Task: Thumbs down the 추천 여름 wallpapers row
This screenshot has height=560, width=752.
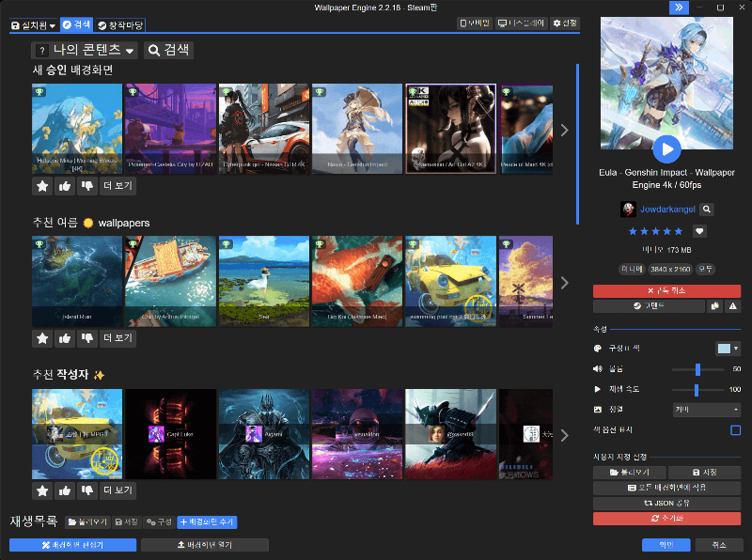Action: coord(87,338)
